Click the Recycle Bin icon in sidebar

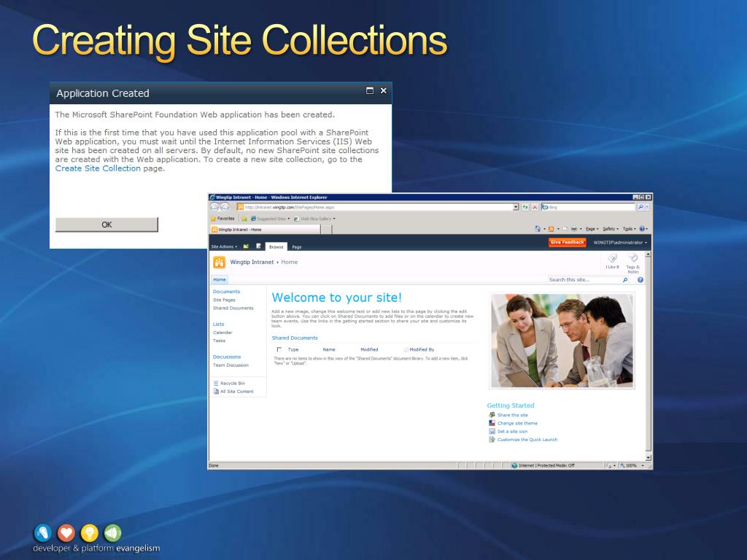coord(216,384)
